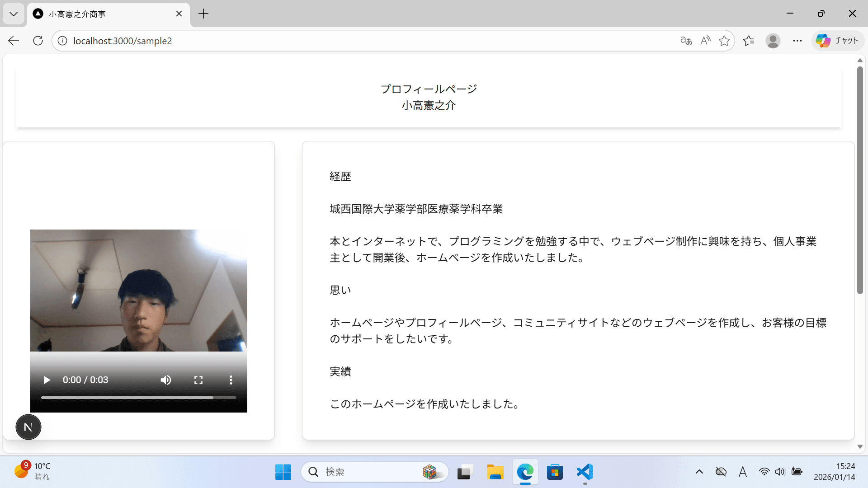Viewport: 868px width, 488px height.
Task: Click the 小高憲之介 name in header
Action: pos(429,105)
